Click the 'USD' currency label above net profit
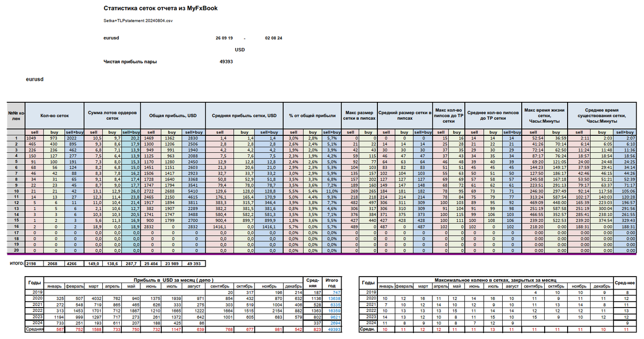This screenshot has width=644, height=339. tap(240, 50)
